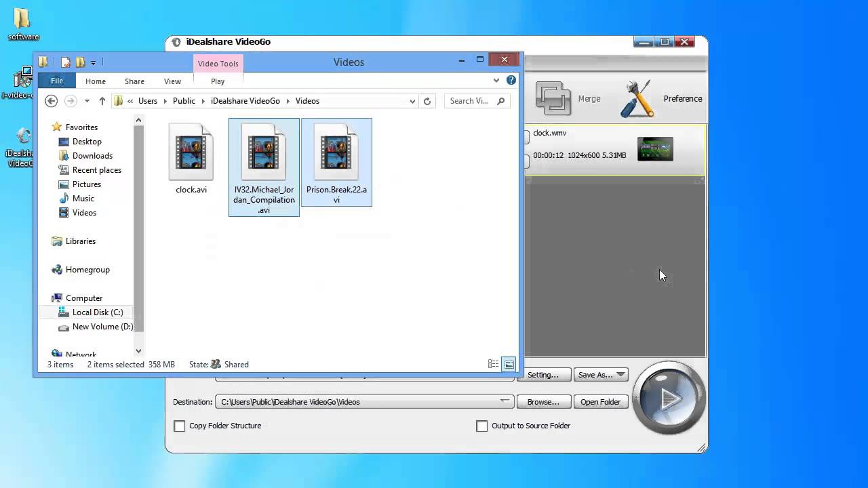Image resolution: width=868 pixels, height=488 pixels.
Task: Select IV32.Michael_Jordan_Compilation.avi file
Action: coord(264,168)
